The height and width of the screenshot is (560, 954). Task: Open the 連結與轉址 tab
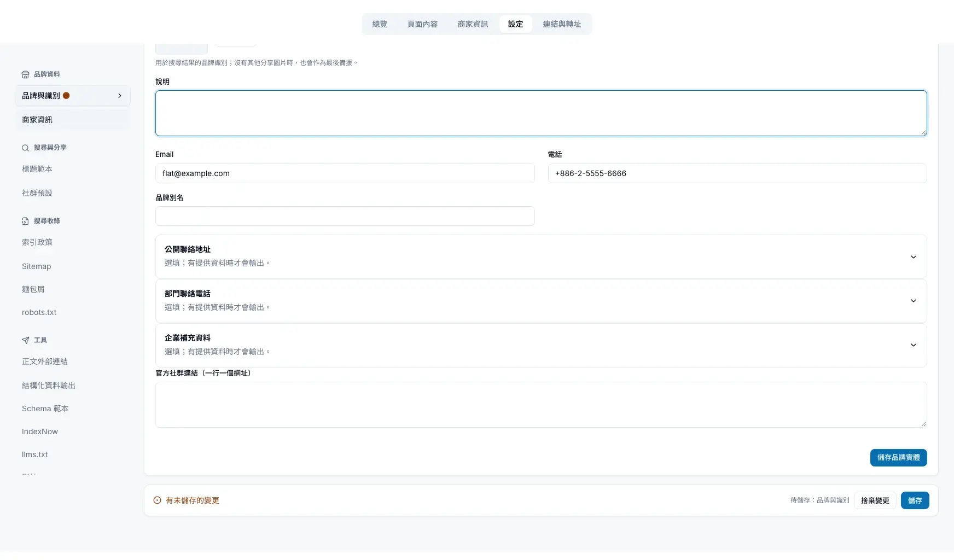coord(562,24)
